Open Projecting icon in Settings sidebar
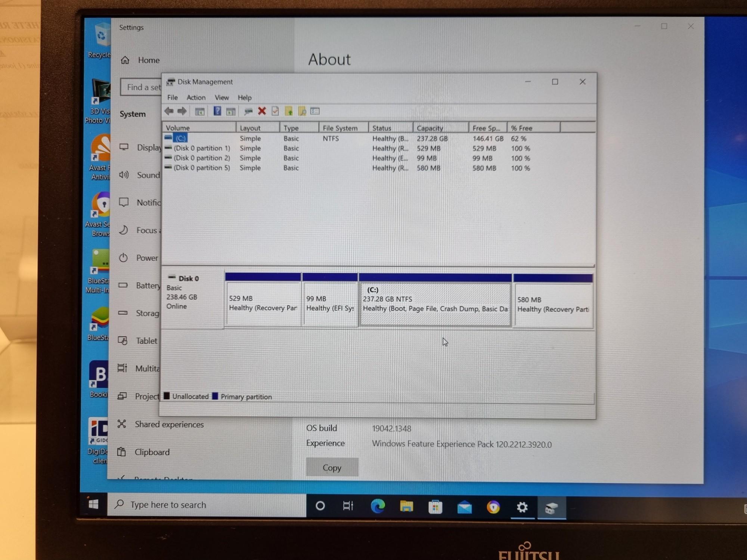 [x=122, y=396]
